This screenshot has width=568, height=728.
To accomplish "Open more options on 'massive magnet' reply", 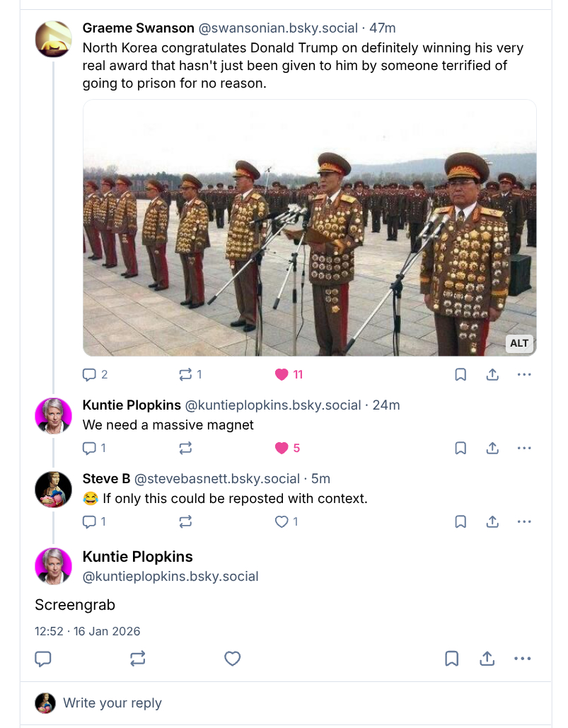I will tap(524, 448).
